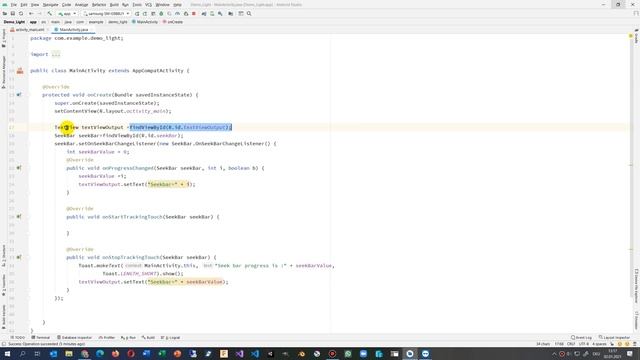The width and height of the screenshot is (640, 360).
Task: Open the Logcat tool window
Action: (x=171, y=338)
